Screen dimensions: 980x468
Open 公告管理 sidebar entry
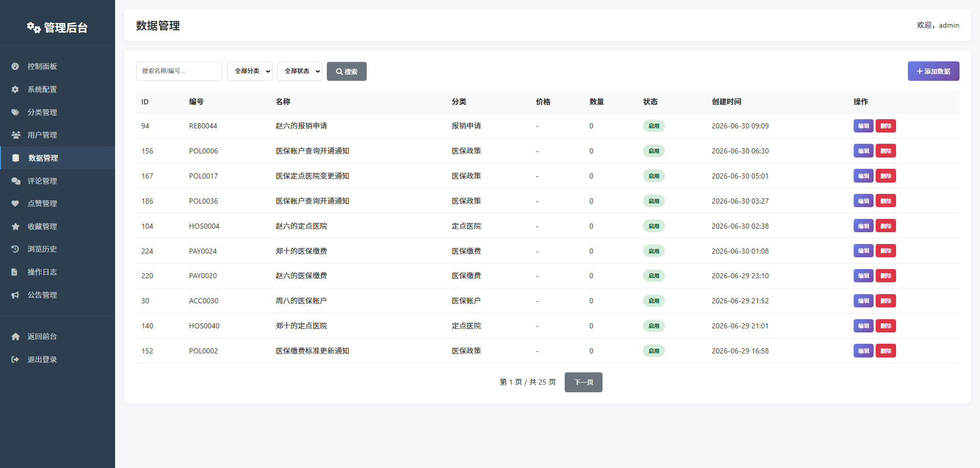pos(57,295)
